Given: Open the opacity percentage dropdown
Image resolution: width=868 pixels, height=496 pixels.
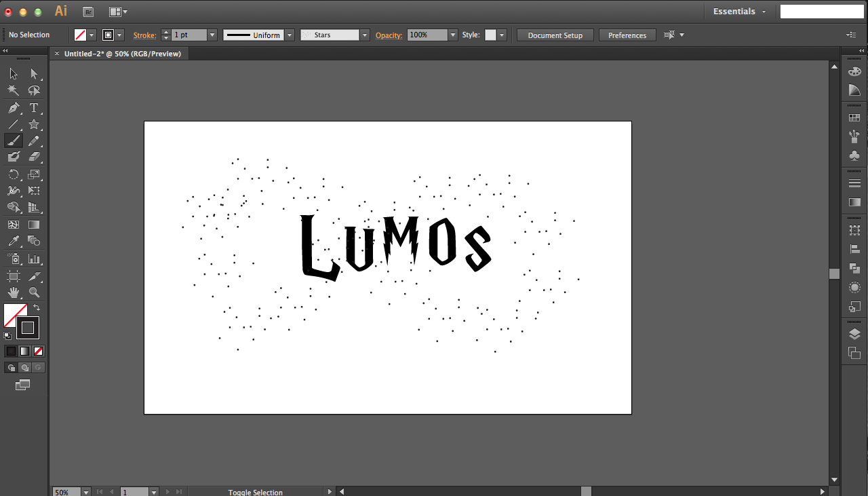Looking at the screenshot, I should (453, 35).
